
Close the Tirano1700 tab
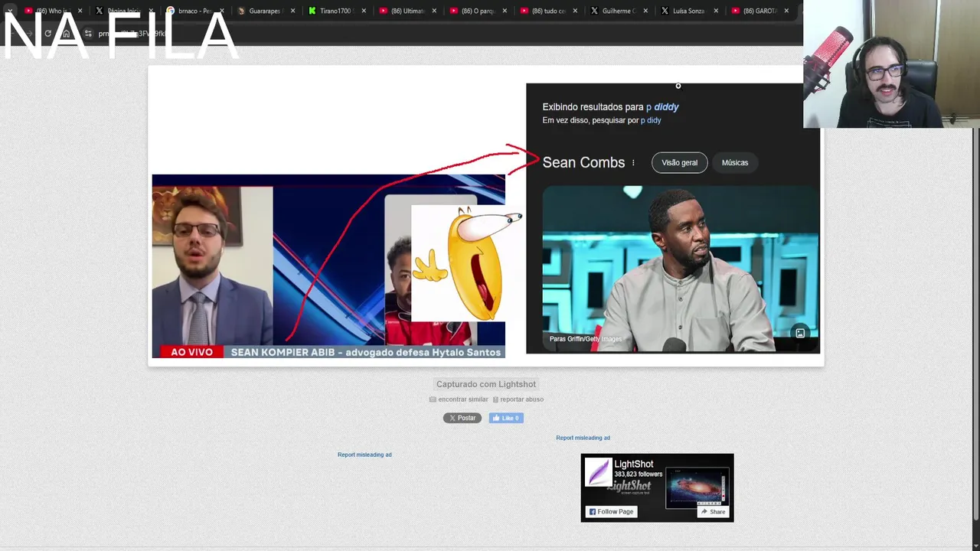click(x=364, y=11)
